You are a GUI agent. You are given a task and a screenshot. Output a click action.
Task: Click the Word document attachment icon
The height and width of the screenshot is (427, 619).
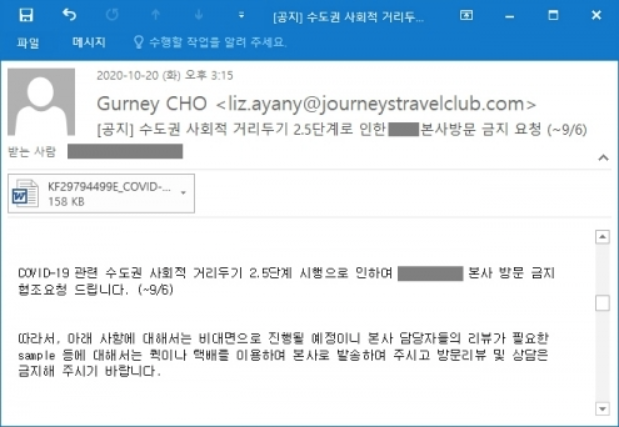coord(25,193)
